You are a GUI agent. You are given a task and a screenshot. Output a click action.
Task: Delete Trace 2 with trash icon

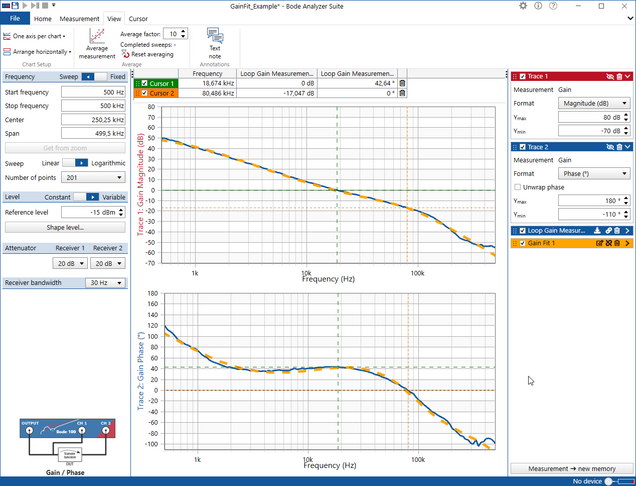(x=619, y=147)
